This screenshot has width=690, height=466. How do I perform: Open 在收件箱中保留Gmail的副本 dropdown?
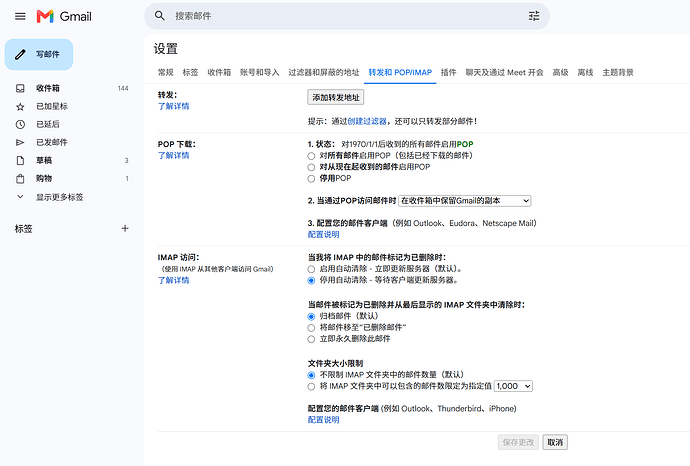coord(465,201)
